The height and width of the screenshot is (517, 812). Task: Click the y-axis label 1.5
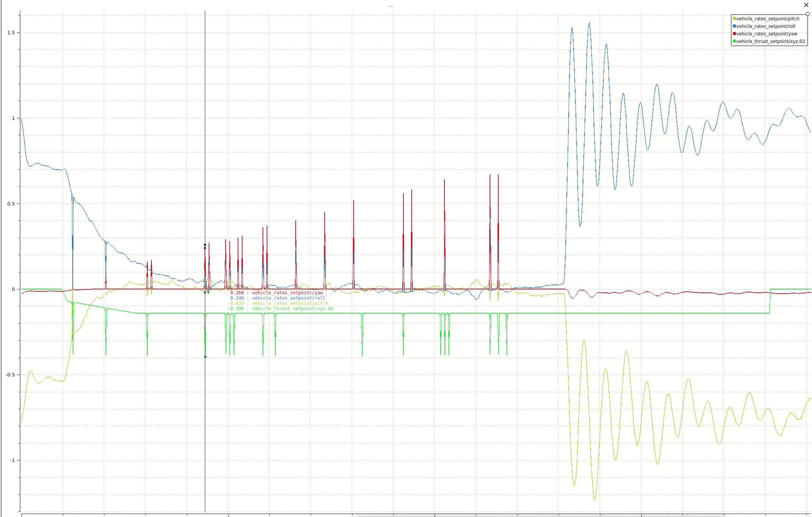pyautogui.click(x=11, y=33)
